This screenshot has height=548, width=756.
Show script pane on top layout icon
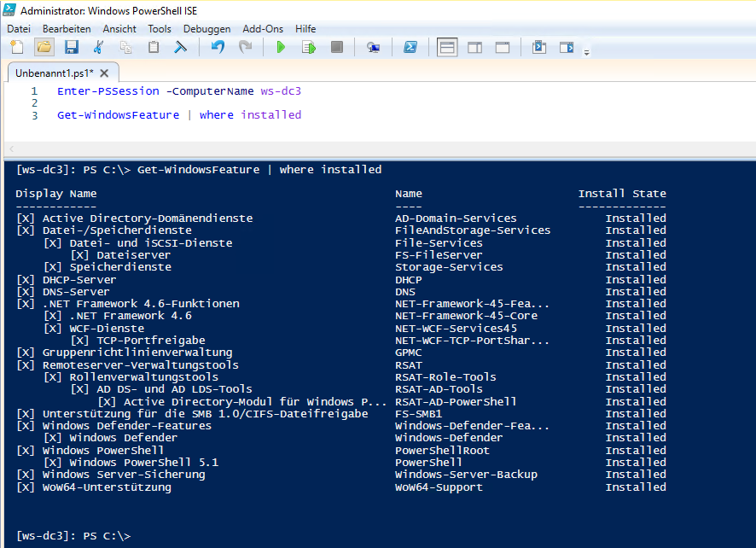447,47
